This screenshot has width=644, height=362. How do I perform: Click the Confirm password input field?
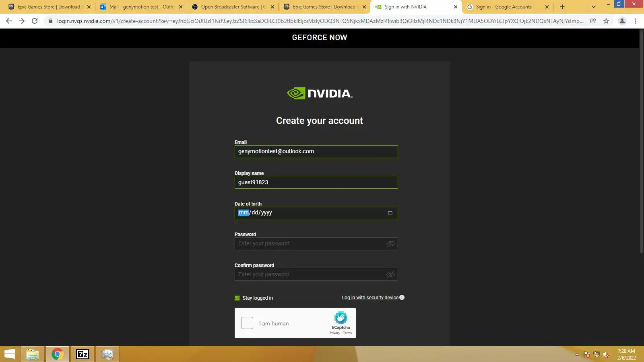(x=316, y=274)
